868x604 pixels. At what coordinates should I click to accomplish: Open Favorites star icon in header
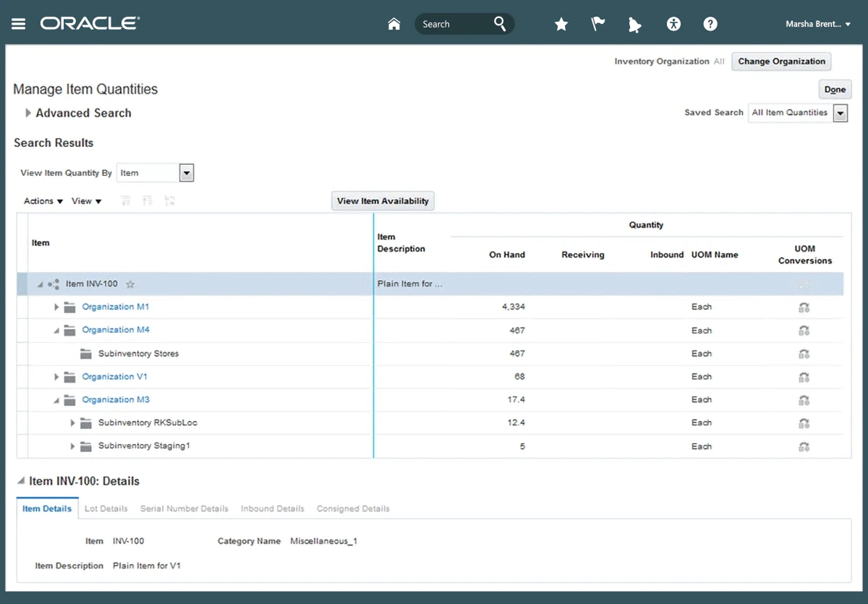click(x=561, y=24)
